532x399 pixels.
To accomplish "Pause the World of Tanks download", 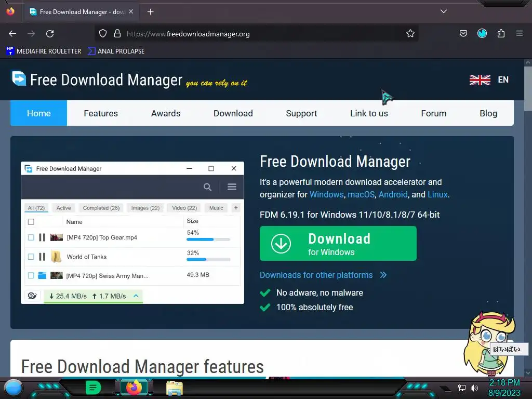I will 42,257.
